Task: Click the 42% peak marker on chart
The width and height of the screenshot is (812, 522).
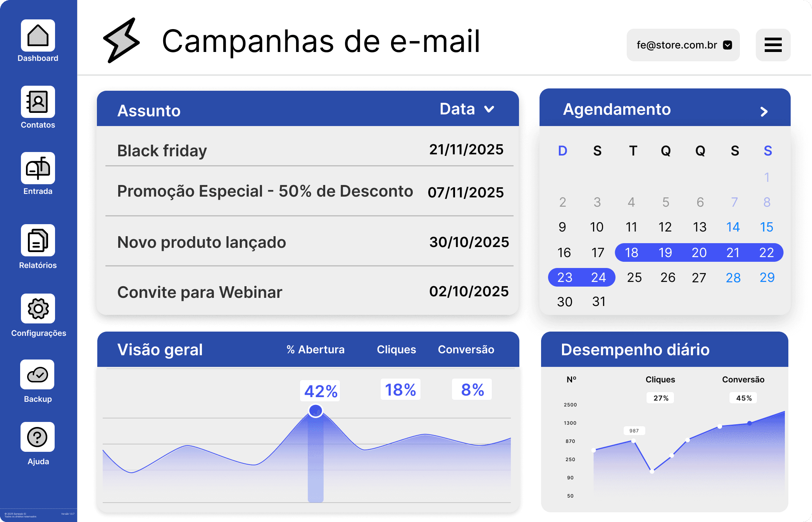Action: pyautogui.click(x=315, y=411)
